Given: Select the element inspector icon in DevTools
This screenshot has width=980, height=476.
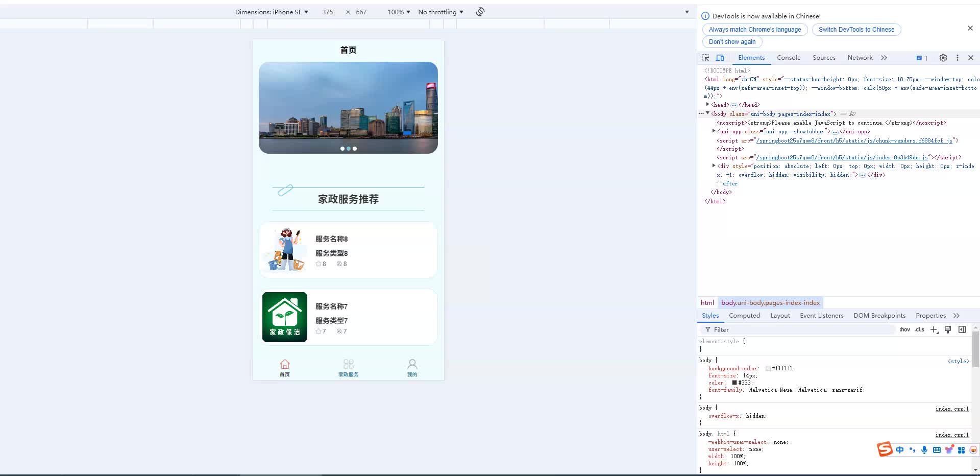Looking at the screenshot, I should pos(706,58).
